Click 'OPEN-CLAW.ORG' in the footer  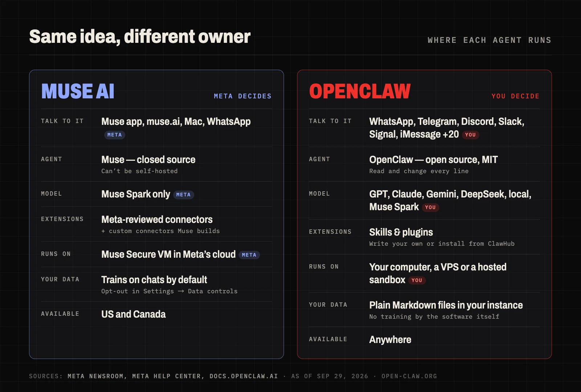409,376
